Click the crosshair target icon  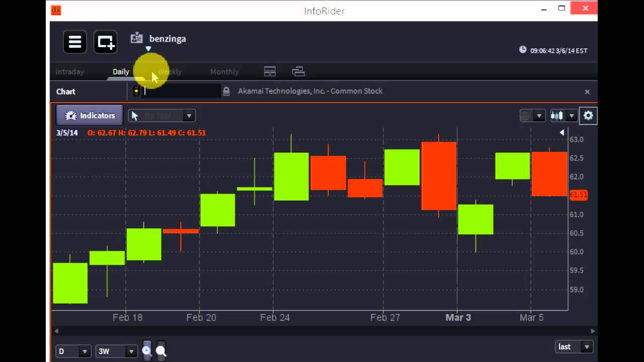(525, 116)
